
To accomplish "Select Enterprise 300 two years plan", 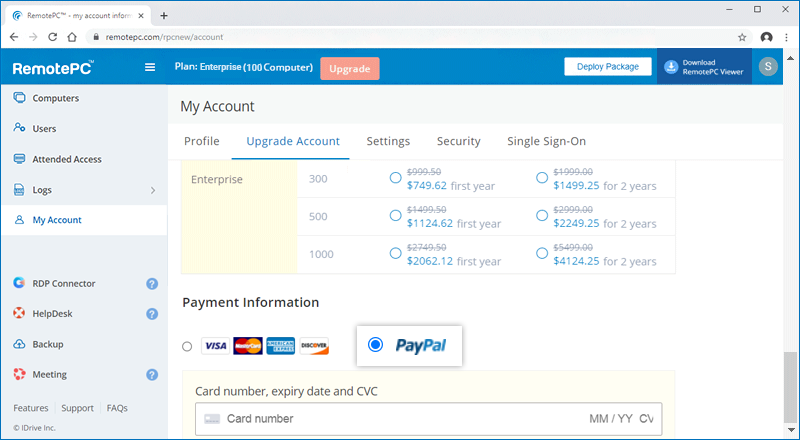I will 542,178.
